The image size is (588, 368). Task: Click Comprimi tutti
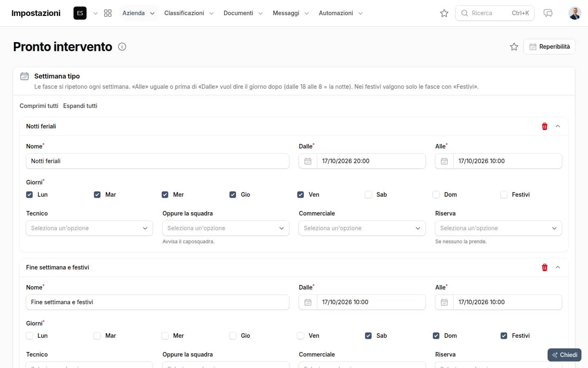click(39, 106)
